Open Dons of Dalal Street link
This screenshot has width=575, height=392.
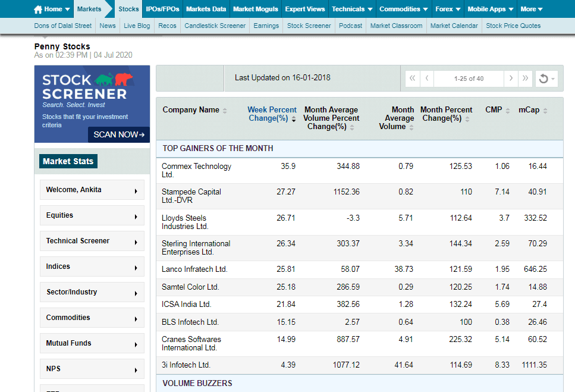(x=62, y=26)
